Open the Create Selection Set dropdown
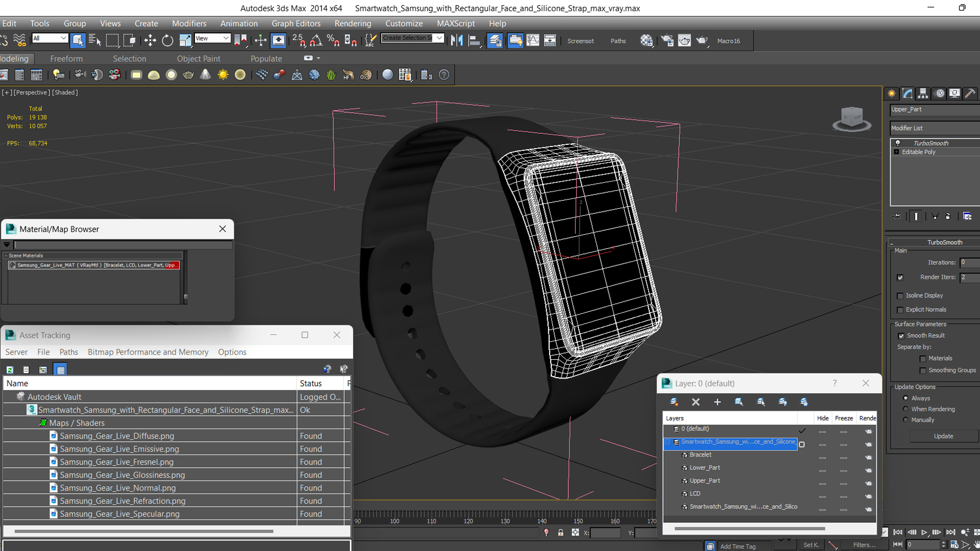Screen dimensions: 980x551 tap(439, 38)
